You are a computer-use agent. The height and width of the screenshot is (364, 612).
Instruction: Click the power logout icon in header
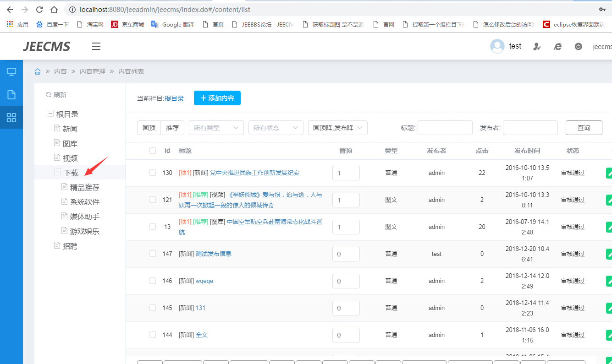[x=579, y=46]
